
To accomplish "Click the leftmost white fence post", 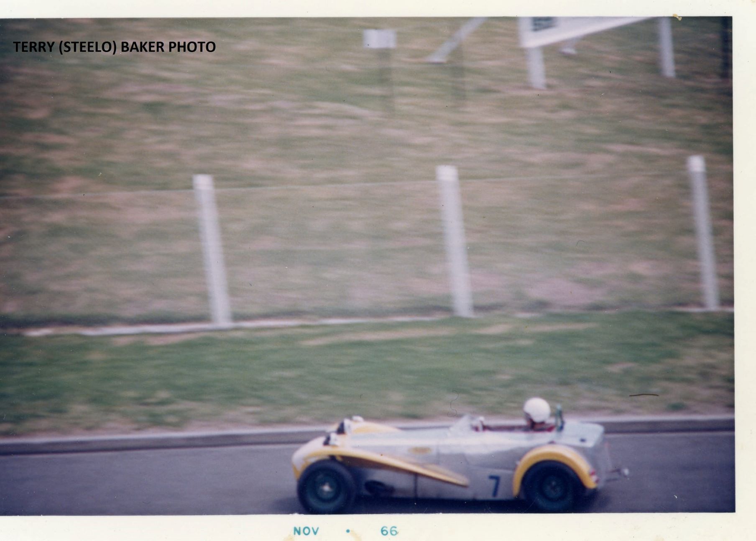I will click(x=212, y=249).
